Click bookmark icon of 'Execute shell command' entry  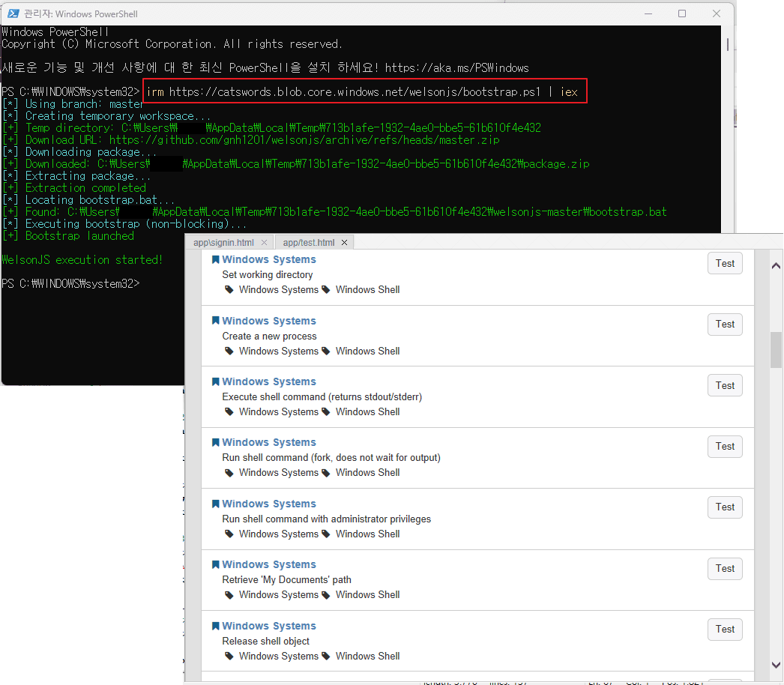pyautogui.click(x=216, y=381)
